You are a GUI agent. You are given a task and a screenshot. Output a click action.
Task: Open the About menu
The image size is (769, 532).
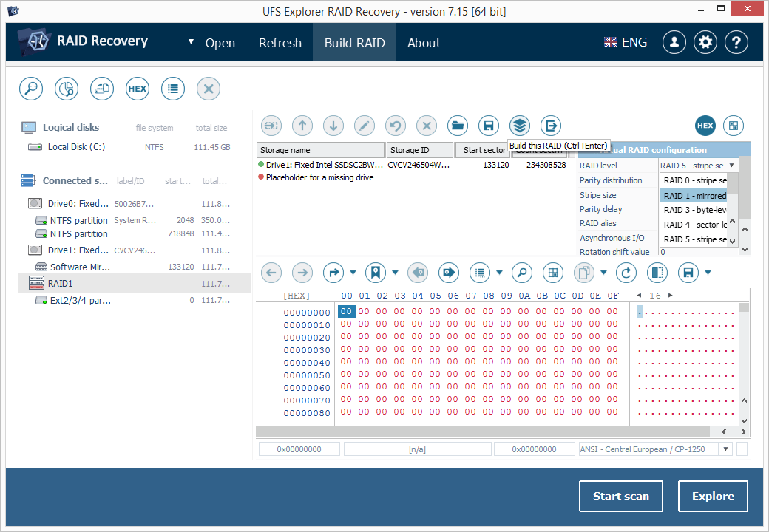(x=424, y=43)
